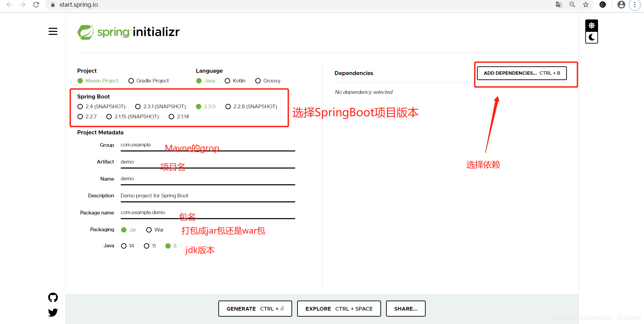Select Maven Project
The height and width of the screenshot is (324, 644).
coord(98,81)
